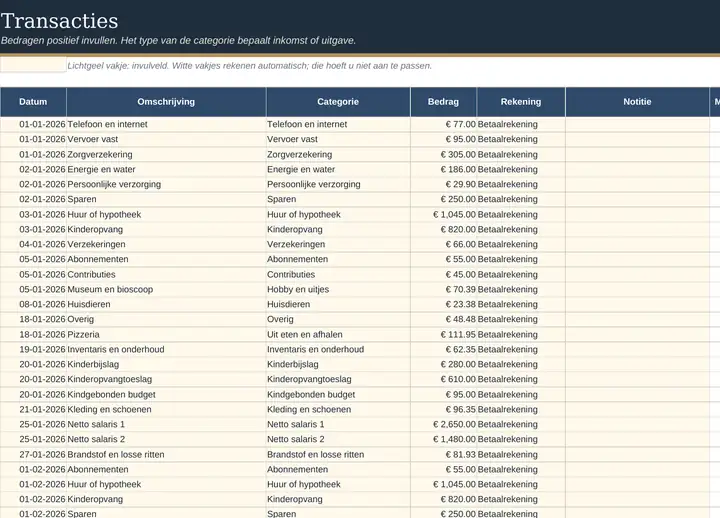The height and width of the screenshot is (518, 720).
Task: Select the Categorie column header
Action: [x=338, y=102]
